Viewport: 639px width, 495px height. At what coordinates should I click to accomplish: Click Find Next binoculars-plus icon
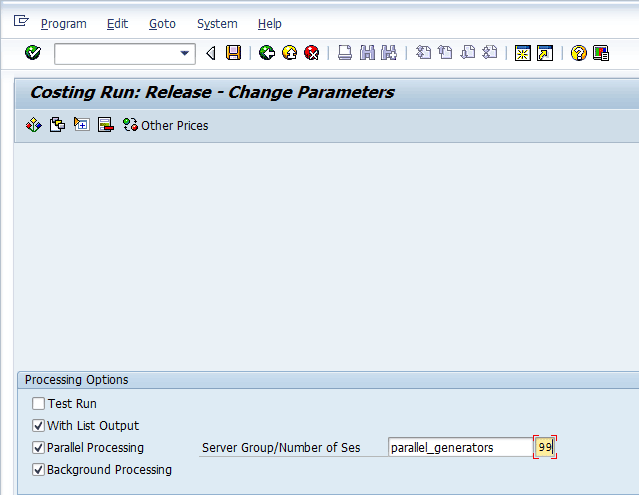pos(389,53)
